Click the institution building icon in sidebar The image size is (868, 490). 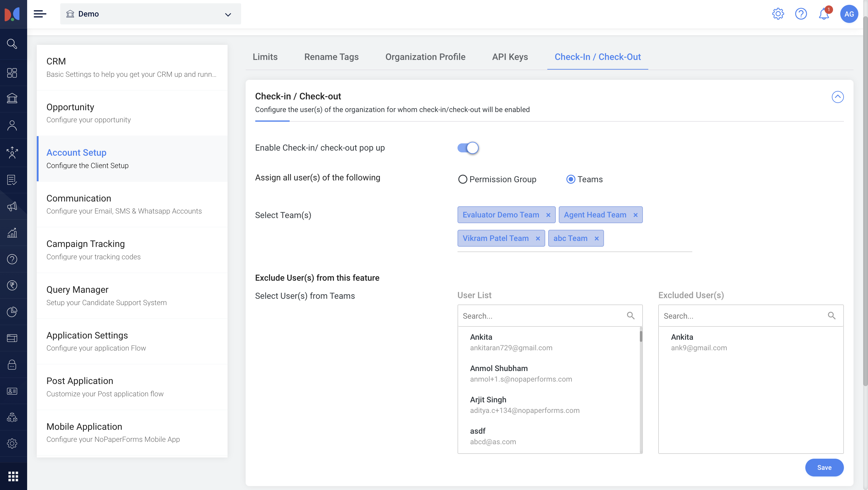click(x=12, y=98)
